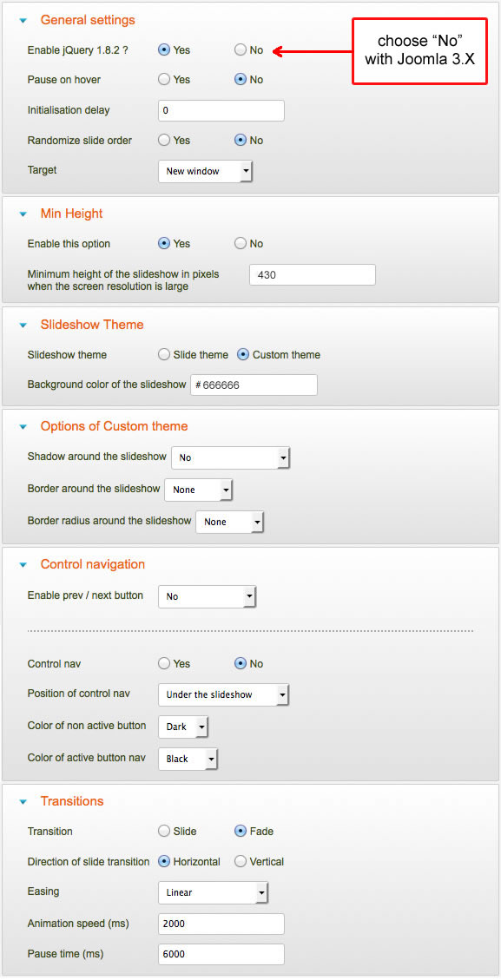Collapse Options of Custom theme arrow

(23, 427)
